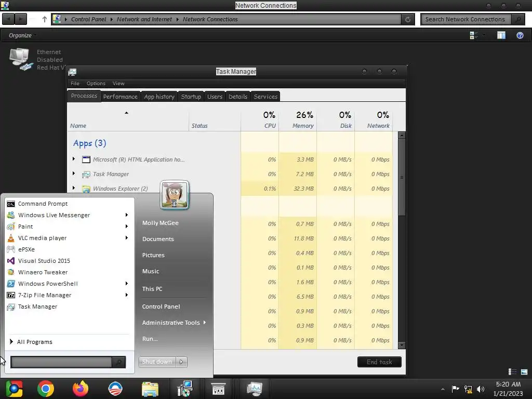Switch to the Details tab
Screen dimensions: 532x399
point(238,97)
